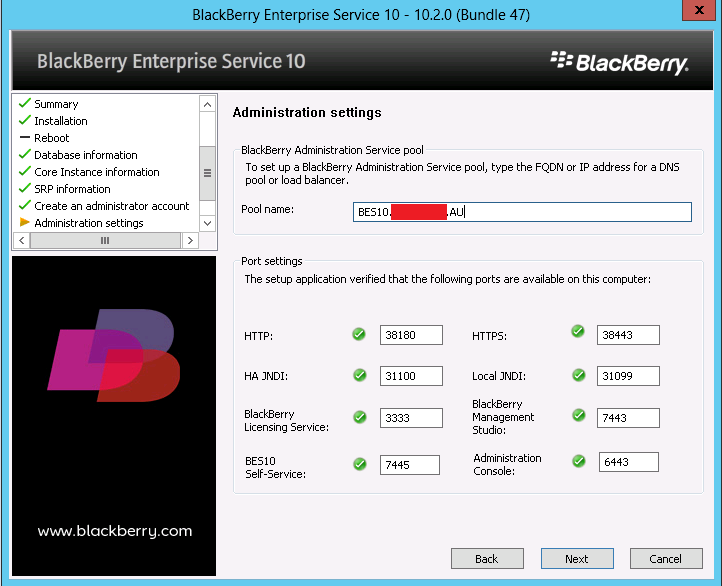The width and height of the screenshot is (722, 586).
Task: Click the HA JNDI port field 31100
Action: 411,376
